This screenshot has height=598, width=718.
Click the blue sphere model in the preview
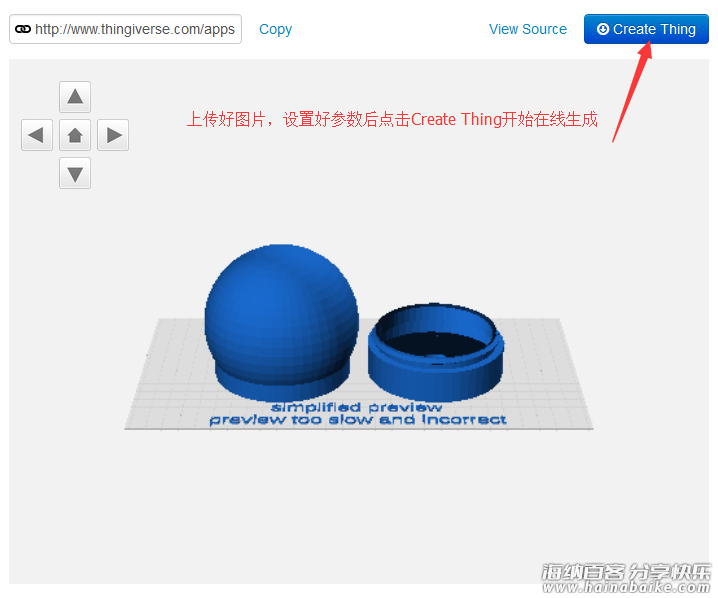tap(282, 322)
